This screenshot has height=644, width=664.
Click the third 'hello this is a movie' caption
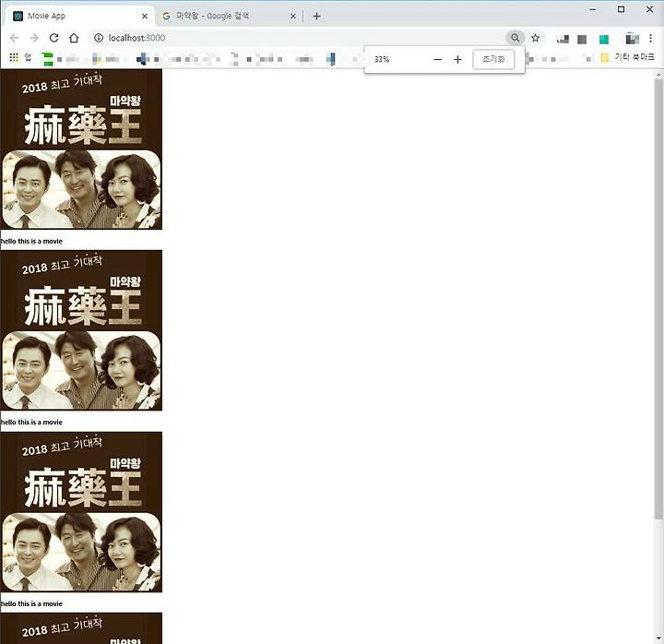coord(31,603)
